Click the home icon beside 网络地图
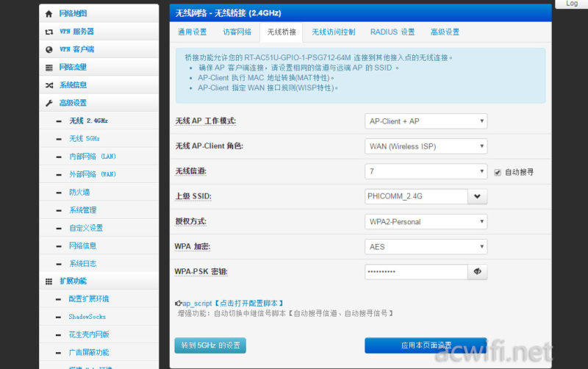 [49, 14]
